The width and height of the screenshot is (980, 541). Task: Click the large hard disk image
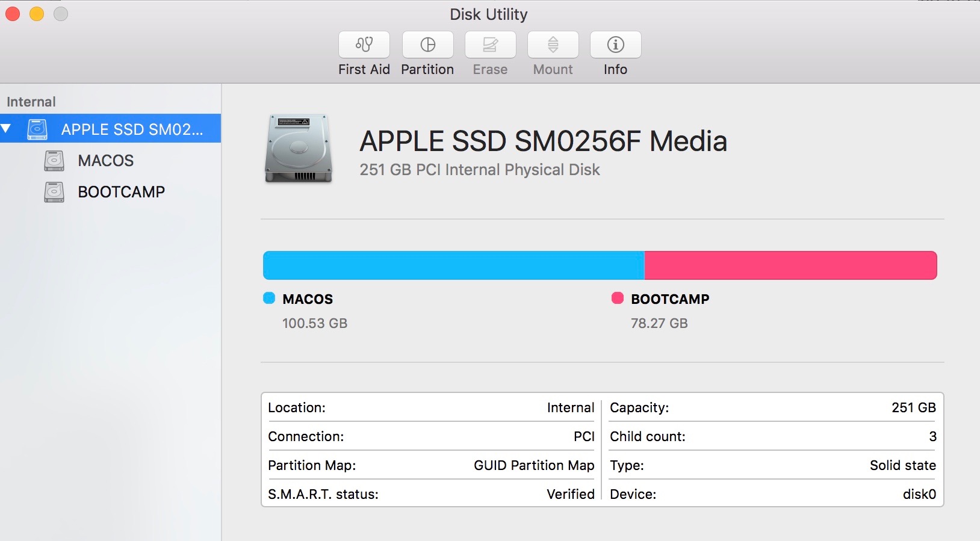point(299,149)
